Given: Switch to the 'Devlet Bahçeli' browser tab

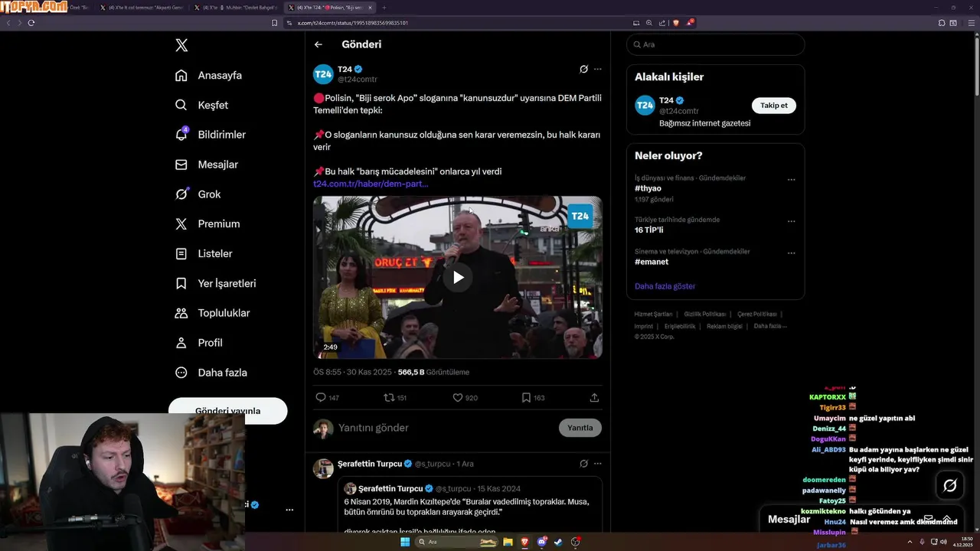Looking at the screenshot, I should (236, 8).
